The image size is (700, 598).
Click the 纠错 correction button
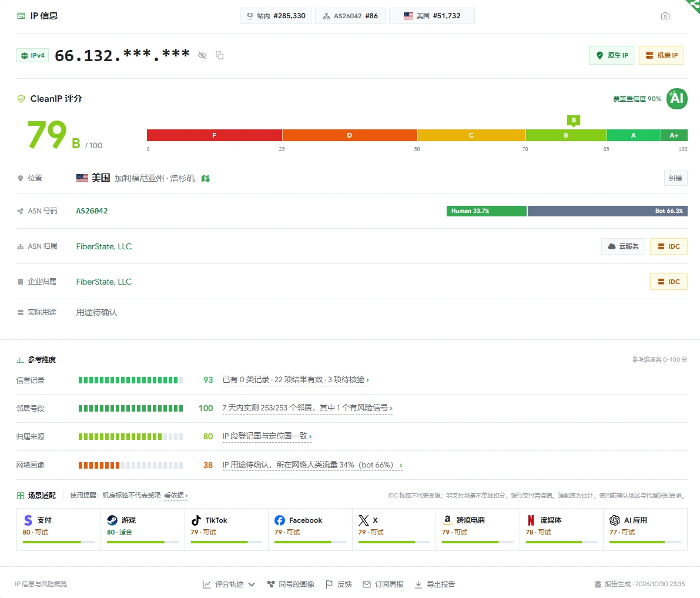tap(675, 178)
